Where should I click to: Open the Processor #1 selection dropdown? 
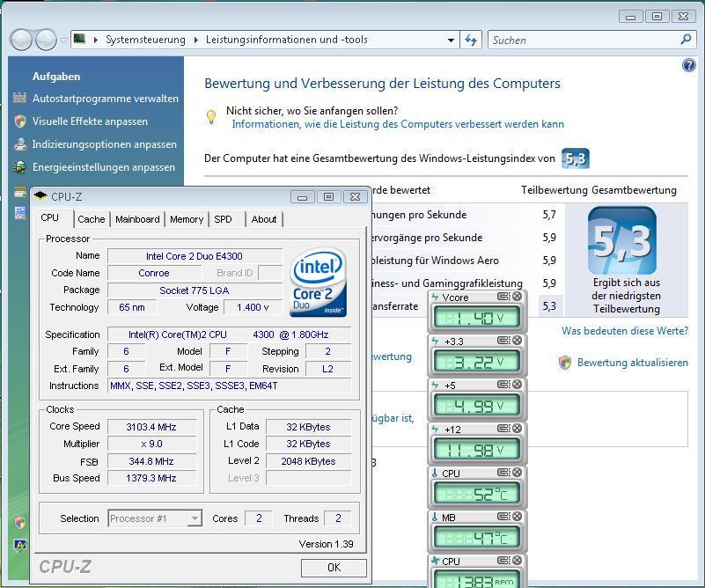[x=195, y=518]
